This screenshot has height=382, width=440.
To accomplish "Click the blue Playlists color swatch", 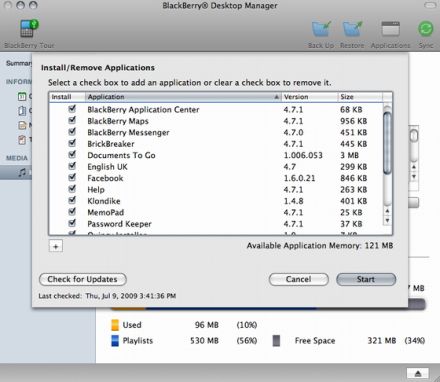I will point(115,341).
